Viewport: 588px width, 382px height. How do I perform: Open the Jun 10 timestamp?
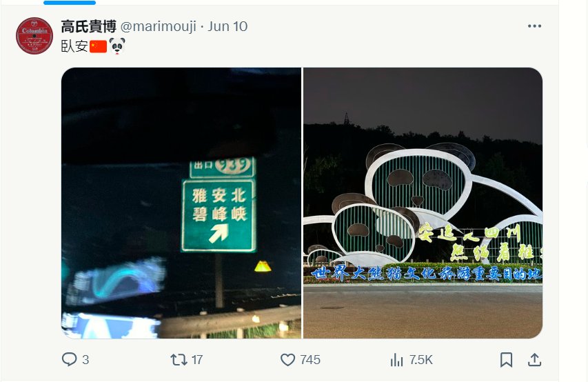tap(227, 27)
